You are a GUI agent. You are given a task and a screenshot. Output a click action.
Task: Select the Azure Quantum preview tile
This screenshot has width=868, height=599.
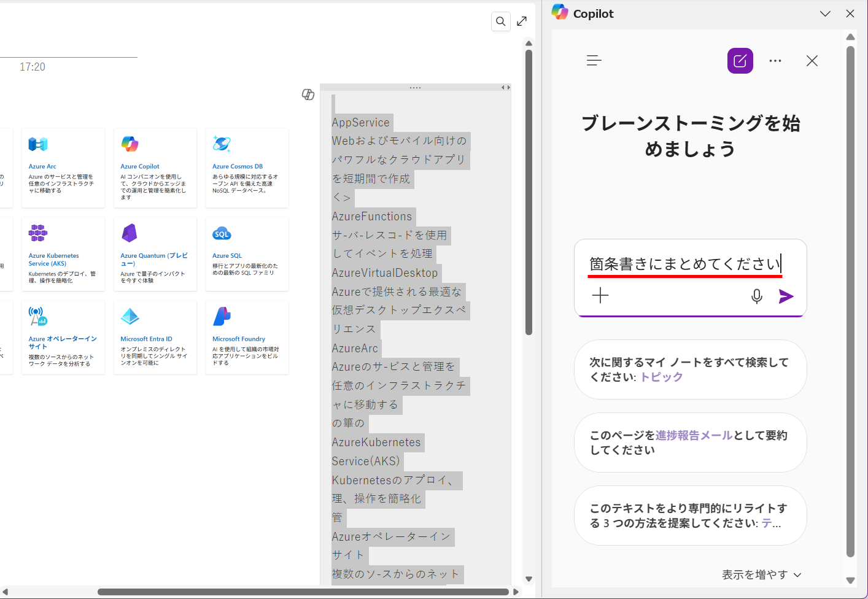[155, 253]
